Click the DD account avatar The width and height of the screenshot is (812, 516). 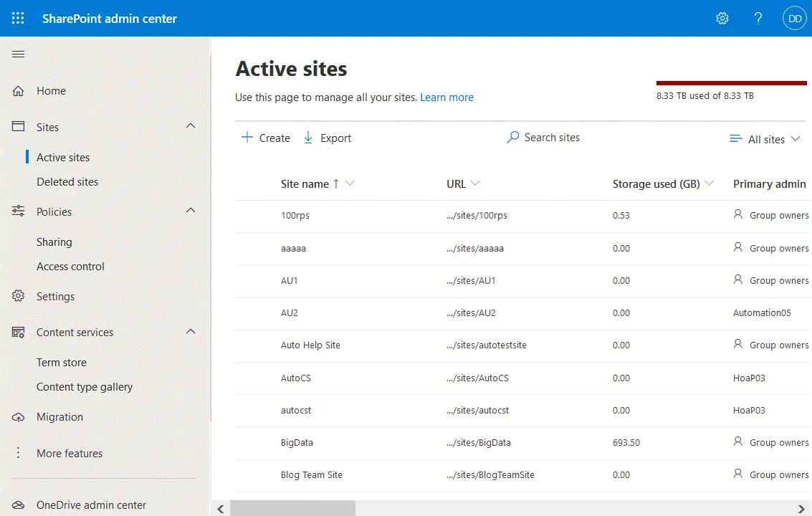[x=794, y=18]
